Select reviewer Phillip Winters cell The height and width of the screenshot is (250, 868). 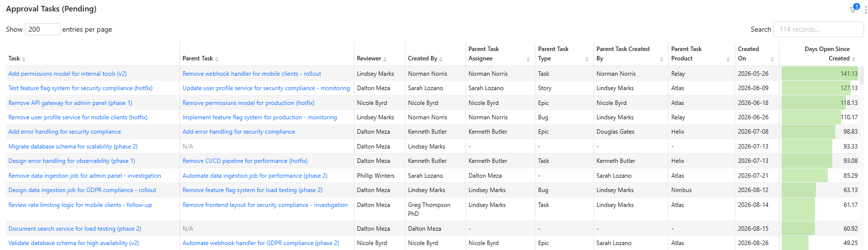(x=375, y=176)
